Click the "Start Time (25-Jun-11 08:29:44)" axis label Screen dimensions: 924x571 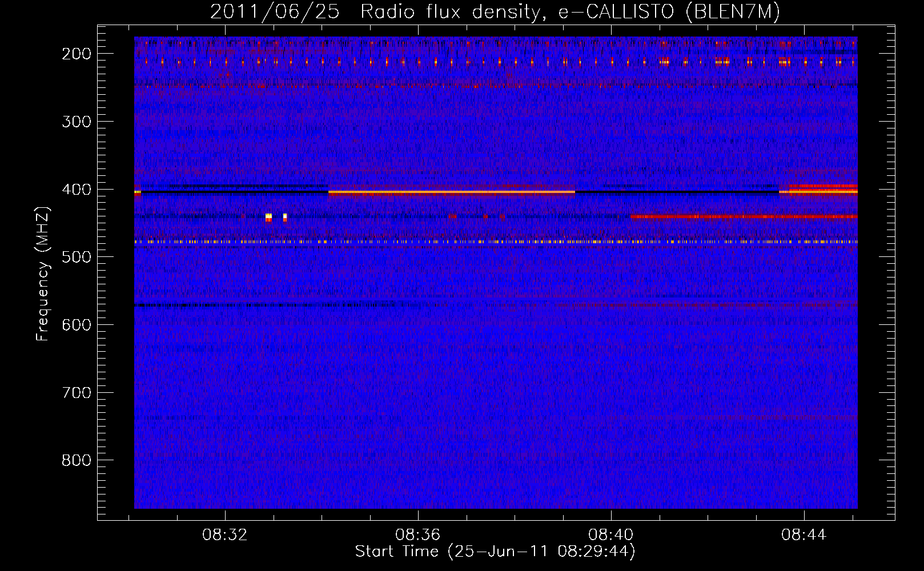click(495, 552)
